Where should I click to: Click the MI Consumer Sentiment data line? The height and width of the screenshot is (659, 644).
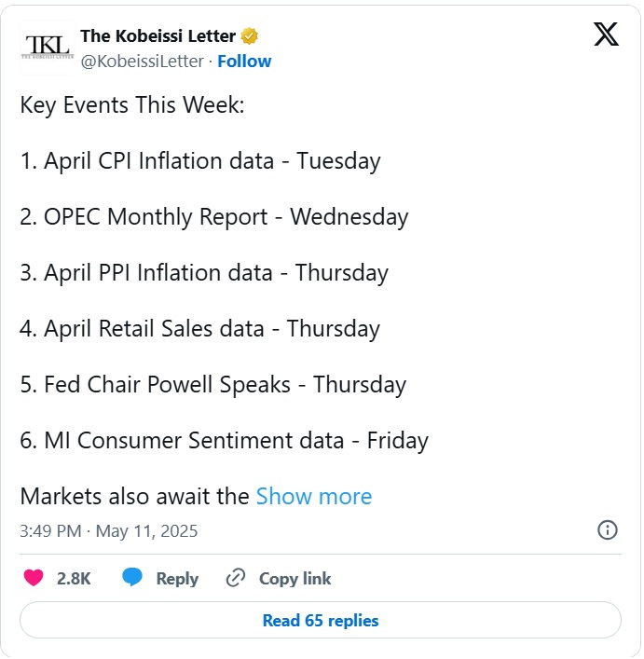tap(225, 441)
